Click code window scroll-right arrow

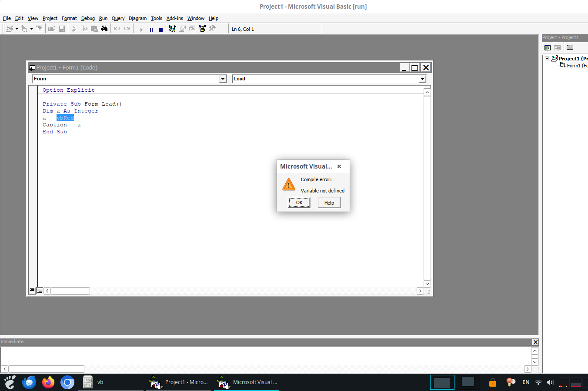point(420,291)
